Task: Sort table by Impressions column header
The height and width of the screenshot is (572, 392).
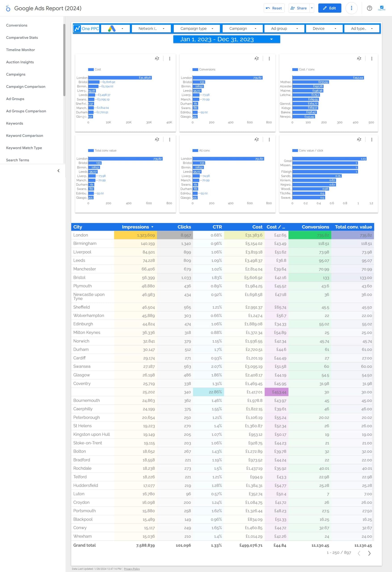Action: click(135, 227)
